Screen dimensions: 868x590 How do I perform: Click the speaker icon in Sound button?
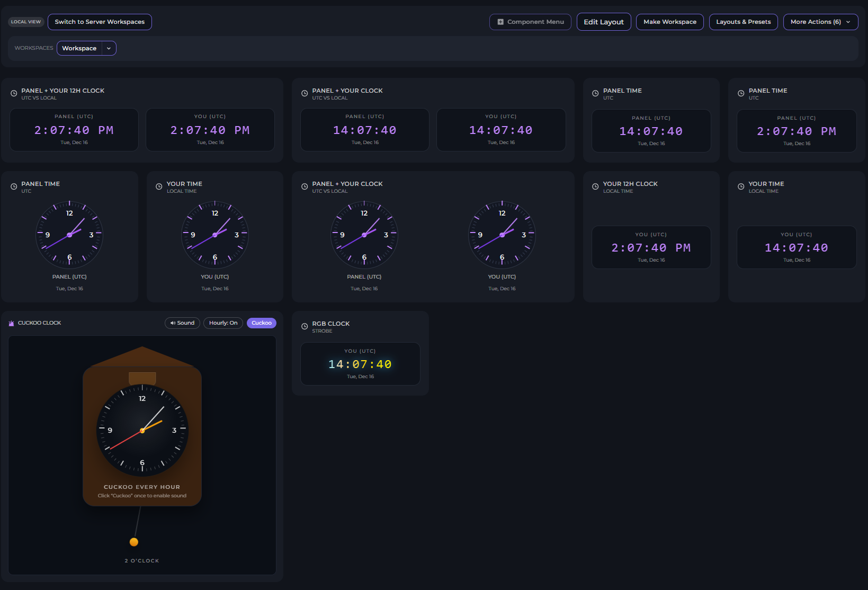point(173,323)
